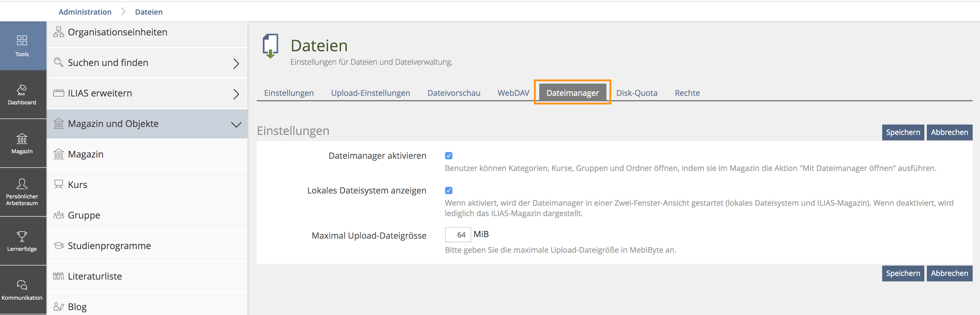
Task: Uncheck Dateimanager aktivieren checkbox
Action: click(448, 156)
